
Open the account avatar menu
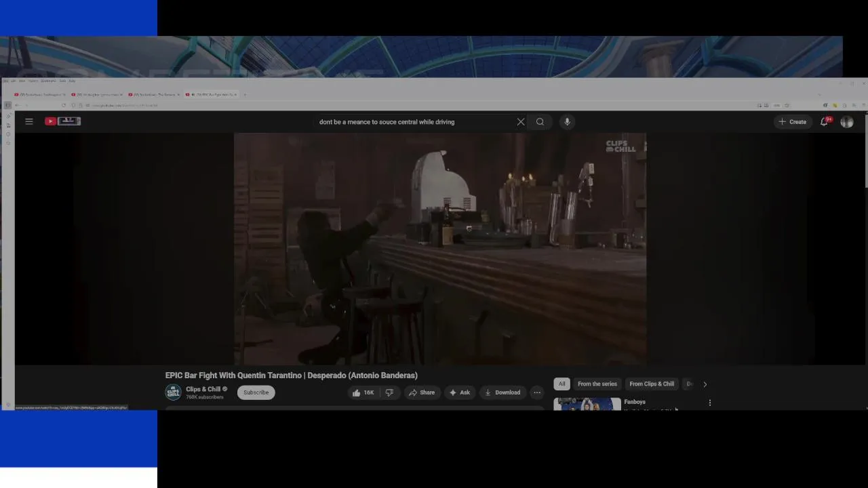(x=847, y=122)
